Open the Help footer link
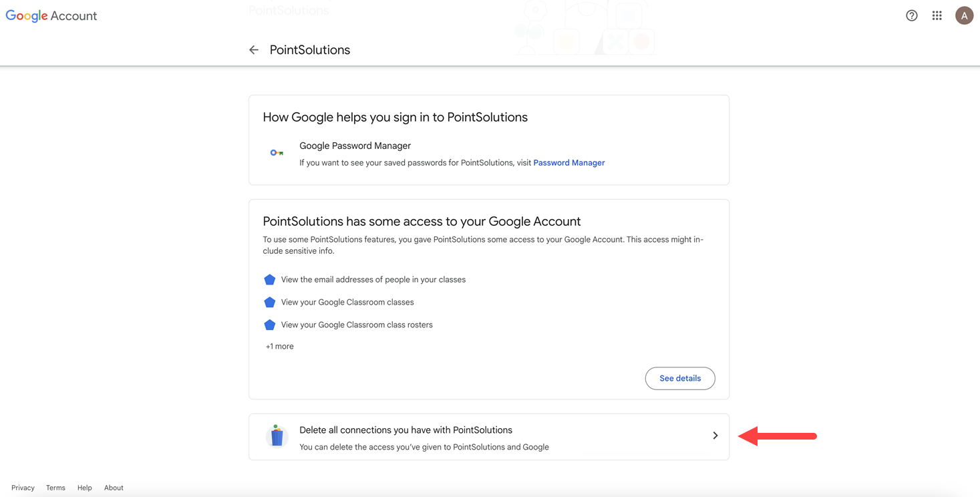980x497 pixels. click(84, 488)
